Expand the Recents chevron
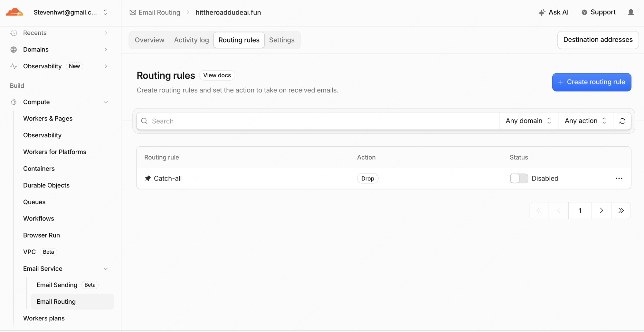Viewport: 644px width, 332px height. tap(106, 33)
